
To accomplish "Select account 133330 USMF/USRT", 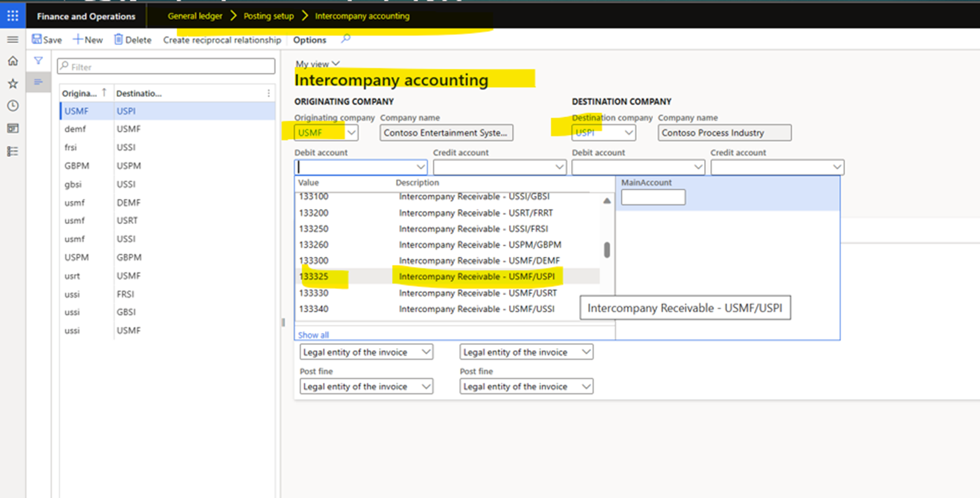I will [x=448, y=293].
